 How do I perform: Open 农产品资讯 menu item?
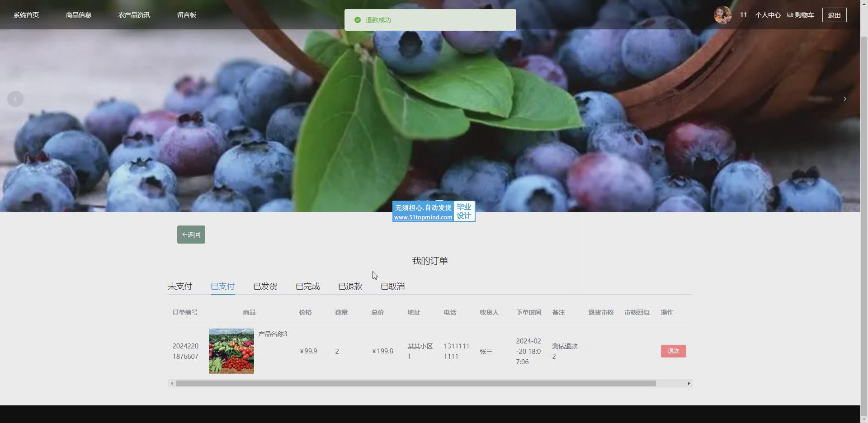point(134,15)
